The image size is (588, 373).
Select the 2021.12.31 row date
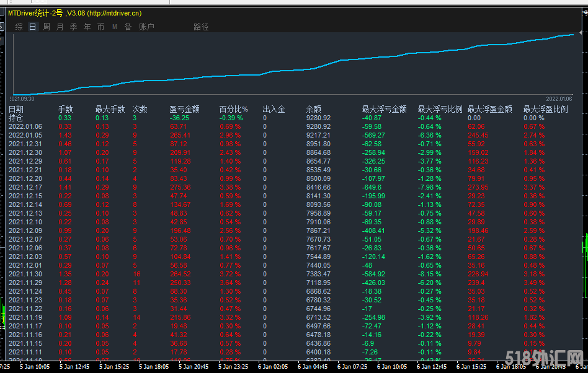point(25,144)
